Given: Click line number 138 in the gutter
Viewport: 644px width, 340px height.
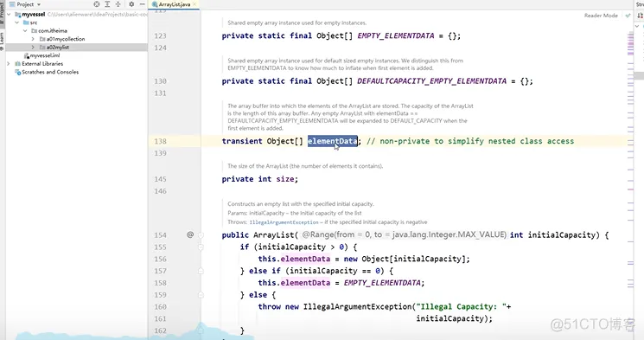Looking at the screenshot, I should [160, 141].
